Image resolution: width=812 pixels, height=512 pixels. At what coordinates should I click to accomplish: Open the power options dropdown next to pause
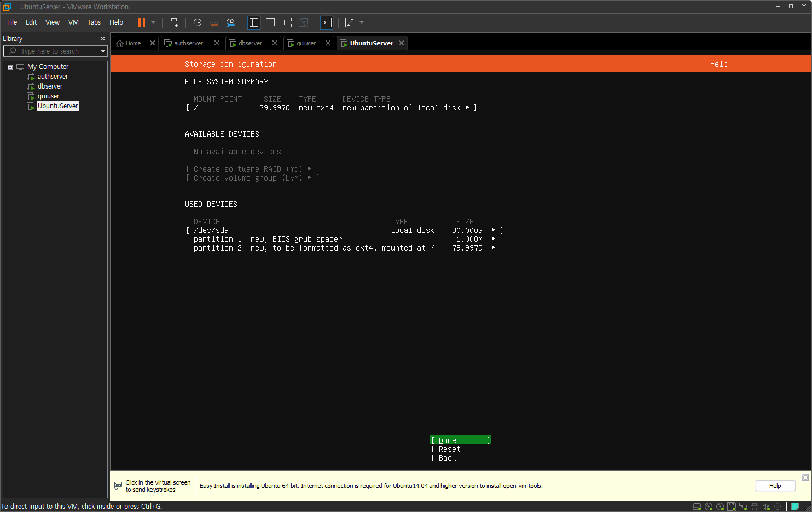tap(153, 22)
